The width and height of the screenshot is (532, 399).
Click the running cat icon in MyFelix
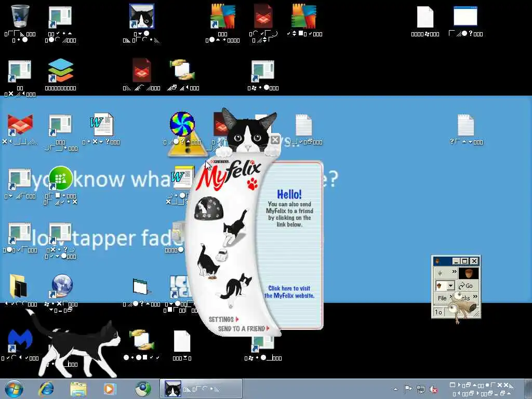click(x=235, y=228)
